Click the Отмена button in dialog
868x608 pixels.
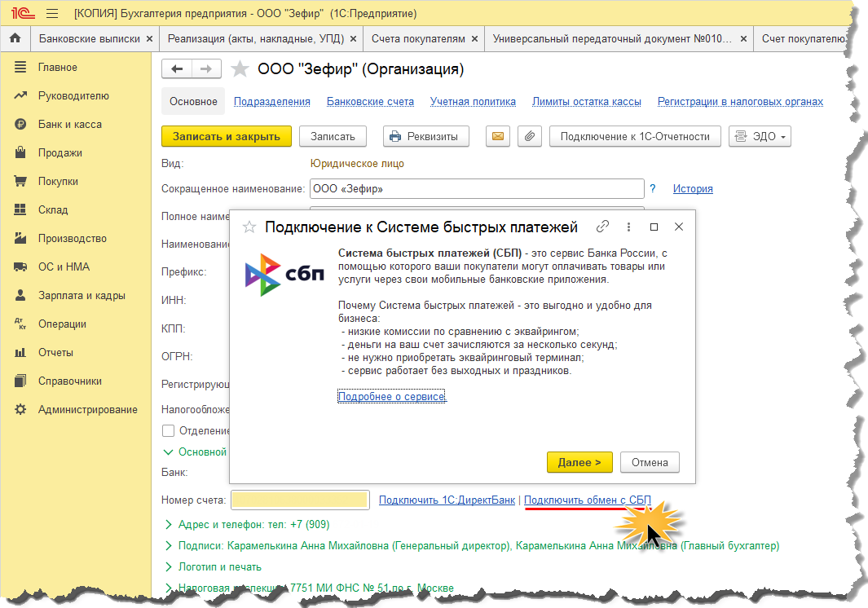click(x=650, y=462)
